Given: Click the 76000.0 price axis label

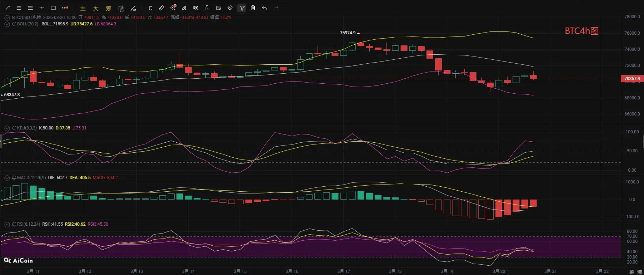Looking at the screenshot, I should click(632, 33).
